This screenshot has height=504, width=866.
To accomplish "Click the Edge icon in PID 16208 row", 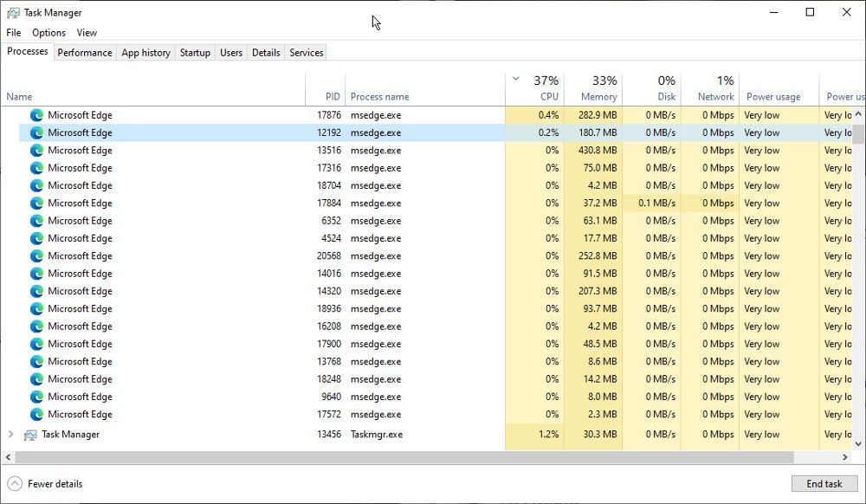I will point(36,326).
